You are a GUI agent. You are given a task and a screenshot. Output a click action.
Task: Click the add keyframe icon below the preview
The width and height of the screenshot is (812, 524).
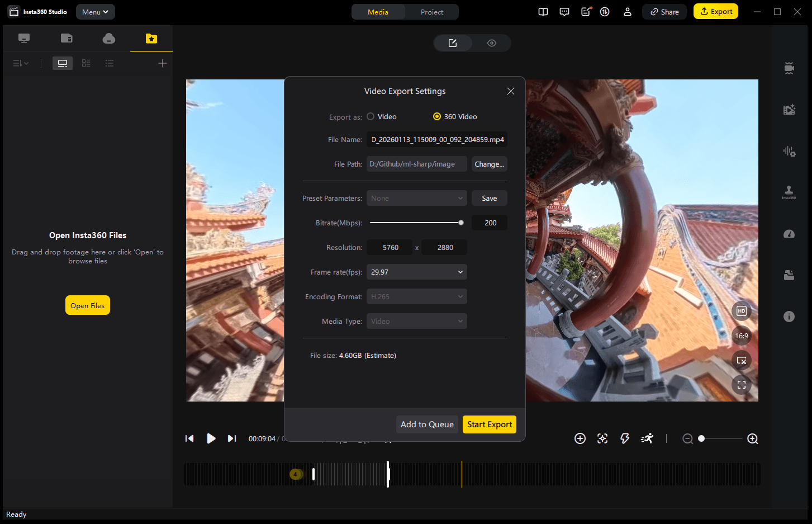pyautogui.click(x=580, y=438)
